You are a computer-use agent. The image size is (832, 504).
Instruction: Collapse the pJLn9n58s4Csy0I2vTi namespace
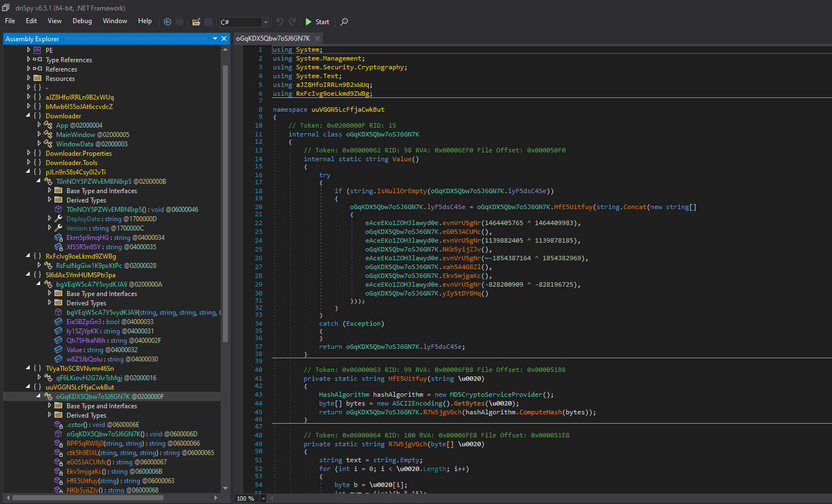29,172
